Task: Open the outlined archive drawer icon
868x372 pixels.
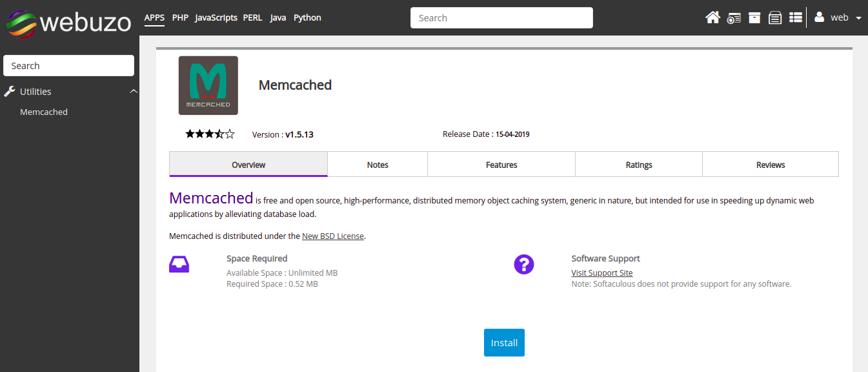Action: pos(775,18)
